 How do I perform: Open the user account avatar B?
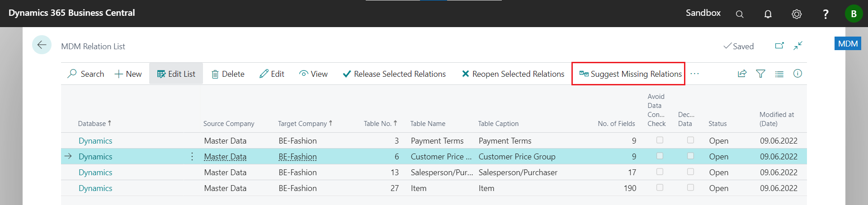tap(854, 14)
